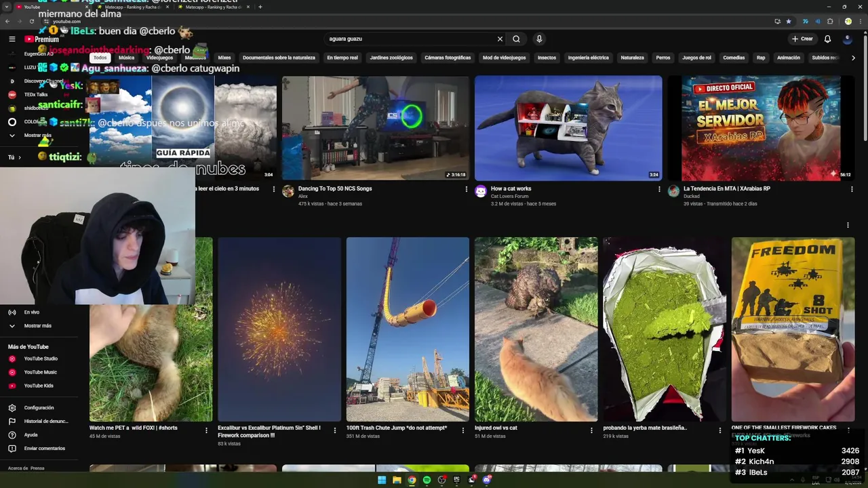
Task: Open the Chrome tab search dropdown
Action: click(6, 7)
